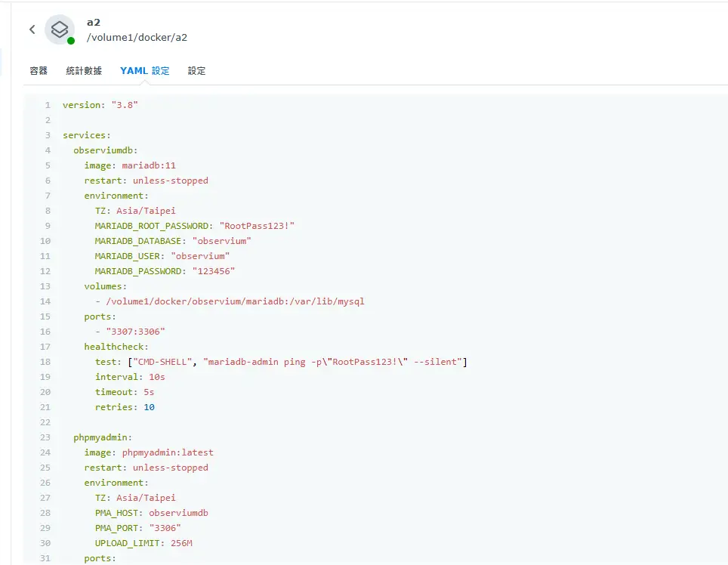Click the healthcheck test command line

[x=281, y=362]
